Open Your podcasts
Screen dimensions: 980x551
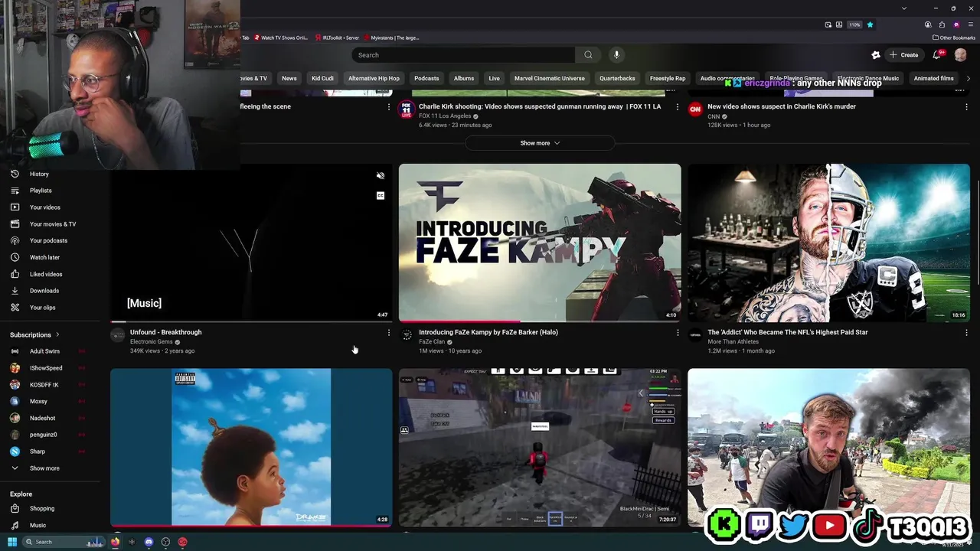point(50,240)
